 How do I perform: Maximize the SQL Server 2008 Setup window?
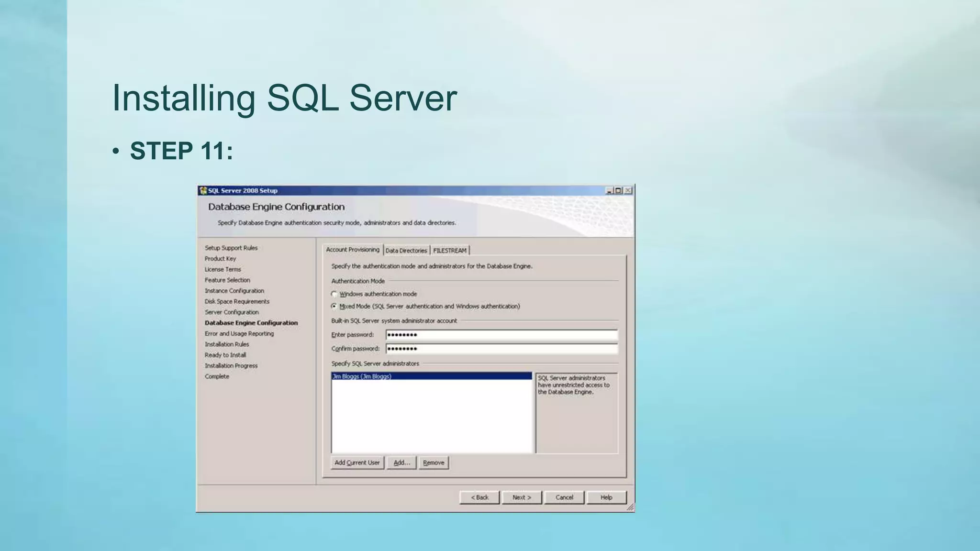pos(618,190)
